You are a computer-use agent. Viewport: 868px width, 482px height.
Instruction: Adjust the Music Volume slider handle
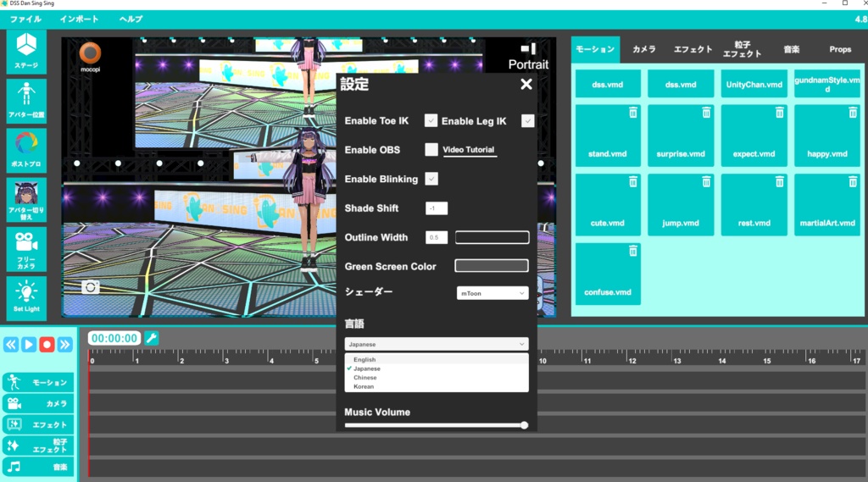(x=524, y=425)
